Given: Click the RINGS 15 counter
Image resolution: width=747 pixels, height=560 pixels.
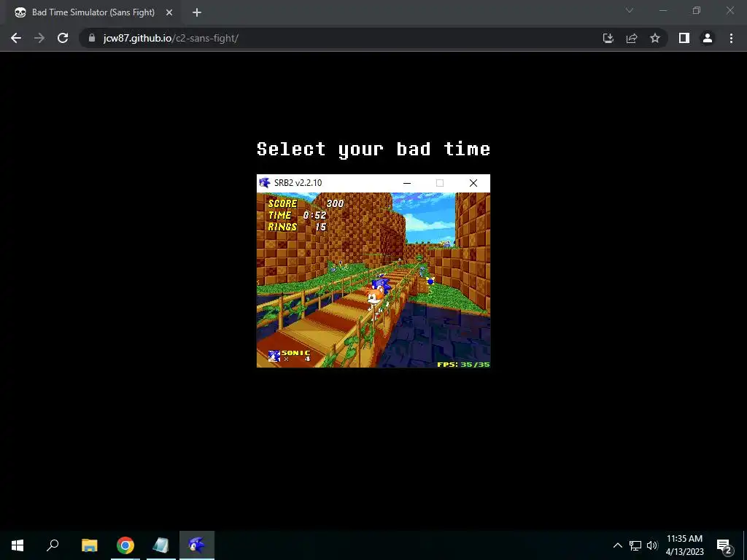Looking at the screenshot, I should click(x=297, y=227).
